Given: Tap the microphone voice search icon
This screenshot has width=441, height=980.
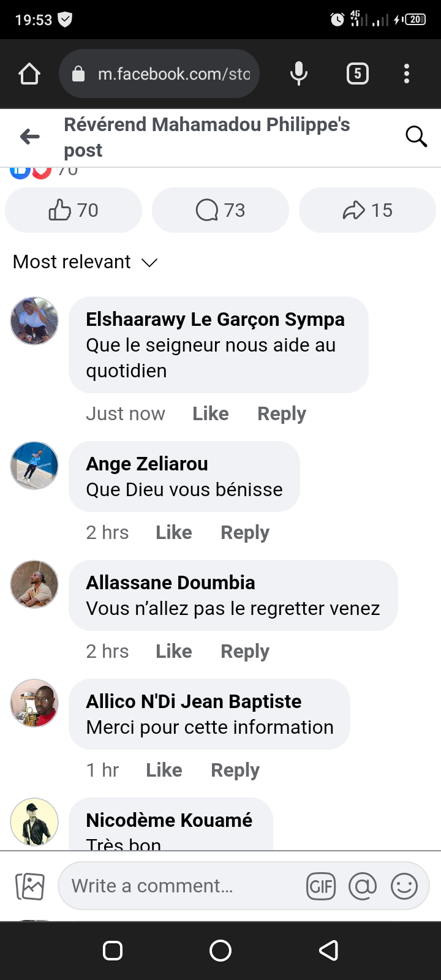Looking at the screenshot, I should coord(299,74).
